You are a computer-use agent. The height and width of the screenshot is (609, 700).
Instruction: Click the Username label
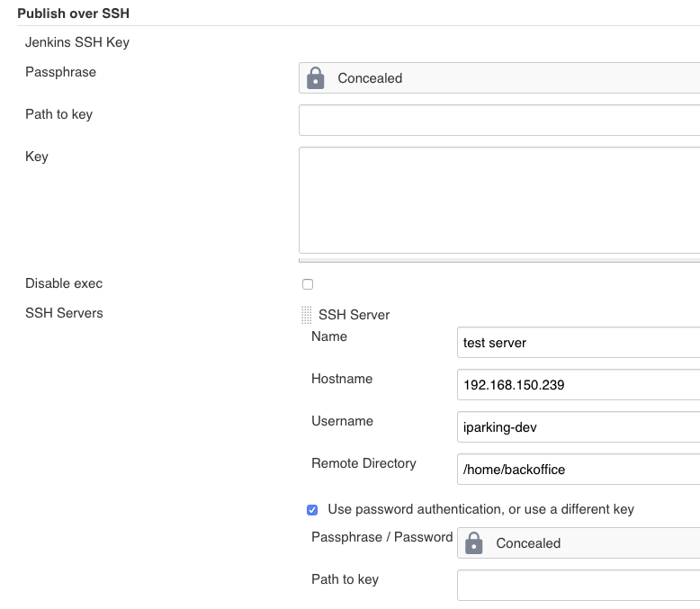point(343,421)
